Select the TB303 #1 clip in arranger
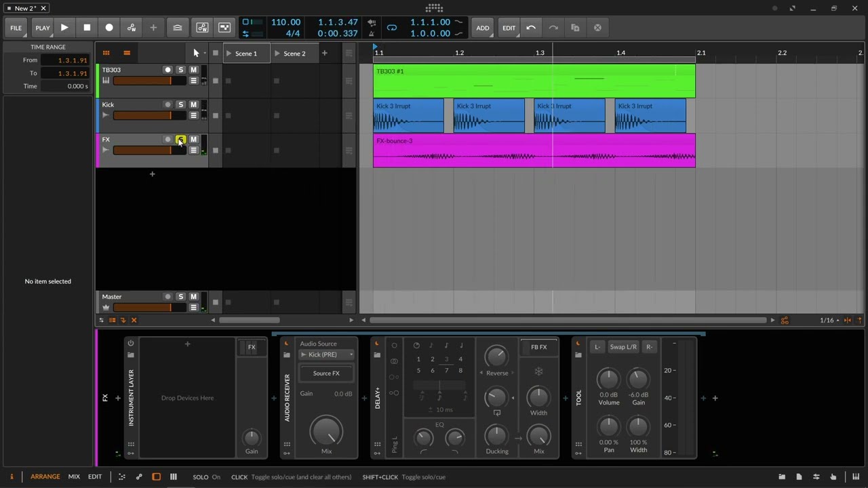The image size is (868, 488). (x=534, y=81)
